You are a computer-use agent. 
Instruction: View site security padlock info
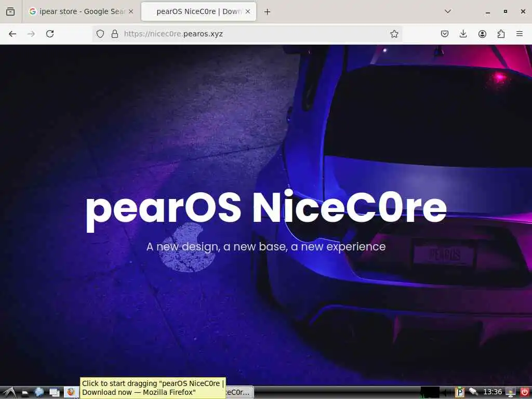[x=115, y=34]
